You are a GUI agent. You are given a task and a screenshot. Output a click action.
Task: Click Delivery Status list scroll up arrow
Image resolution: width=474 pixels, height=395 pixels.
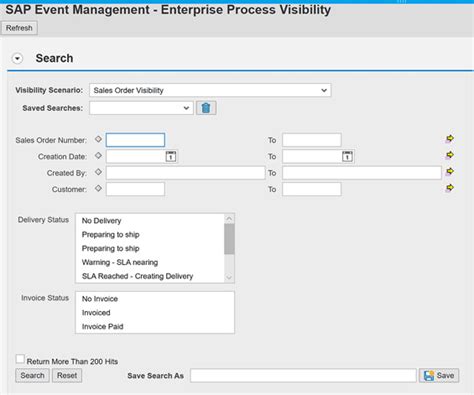click(x=229, y=219)
